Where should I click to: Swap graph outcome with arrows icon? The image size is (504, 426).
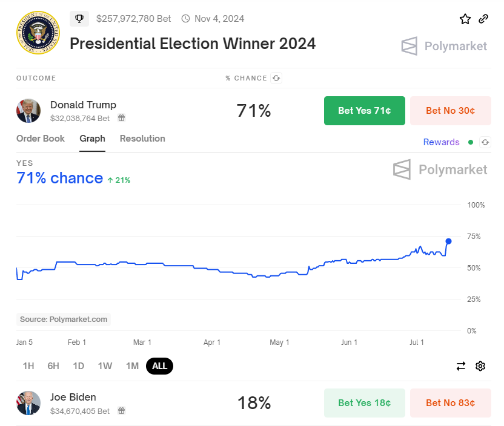(461, 366)
